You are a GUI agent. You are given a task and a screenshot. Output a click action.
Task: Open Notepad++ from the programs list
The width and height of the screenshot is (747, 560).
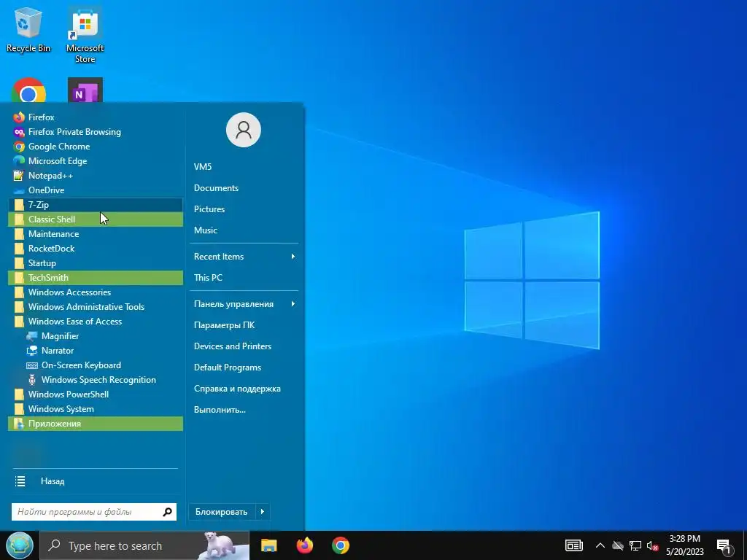click(96, 176)
